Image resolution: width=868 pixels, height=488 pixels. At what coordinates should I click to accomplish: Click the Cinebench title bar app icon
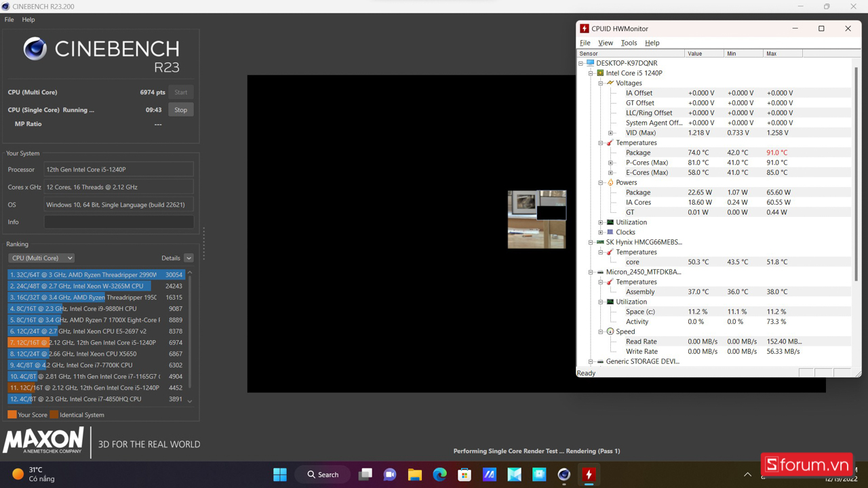(6, 6)
